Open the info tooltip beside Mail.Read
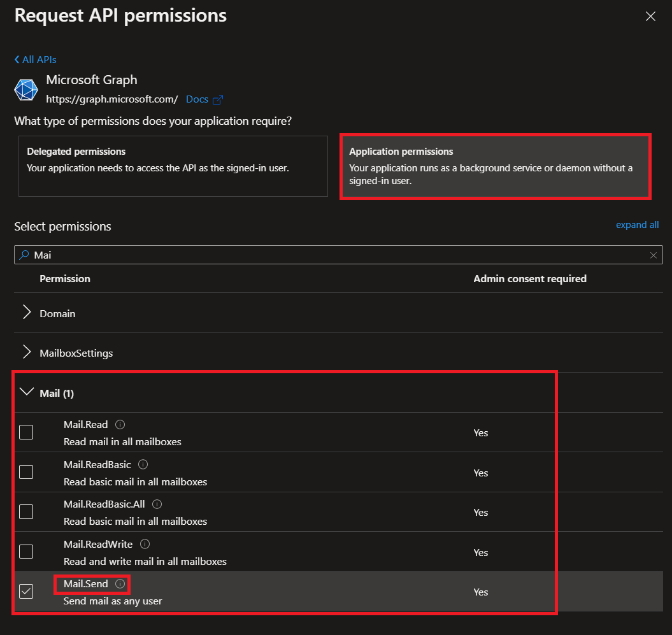The image size is (672, 635). tap(120, 424)
